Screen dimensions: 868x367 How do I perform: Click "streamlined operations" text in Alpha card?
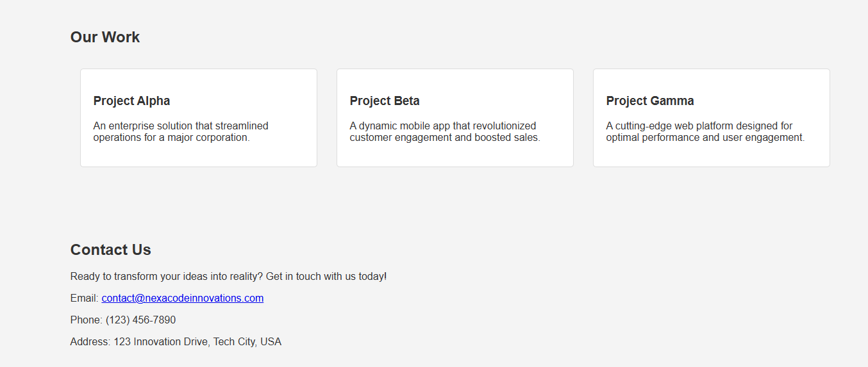tap(241, 126)
